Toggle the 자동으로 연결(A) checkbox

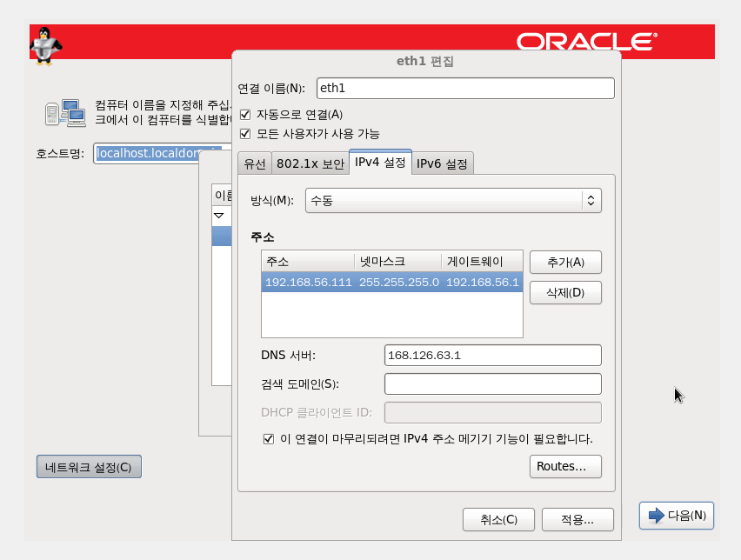245,115
